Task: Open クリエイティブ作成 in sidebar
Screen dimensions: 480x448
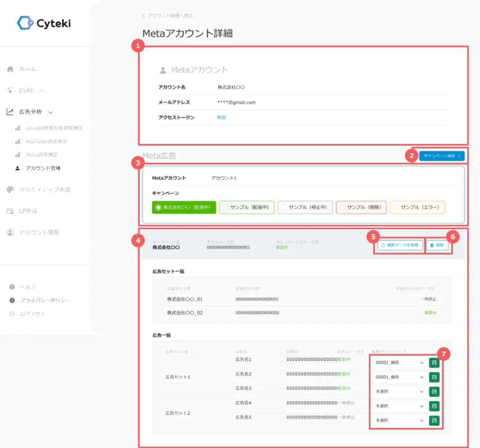Action: [45, 189]
